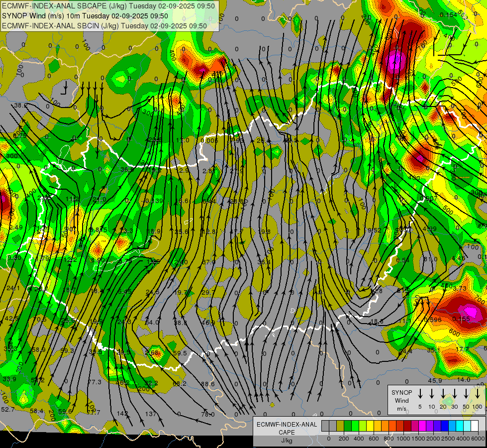Screen dimensions: 487x448
Task: Click the '0.155' value on the map
Action: click(462, 319)
